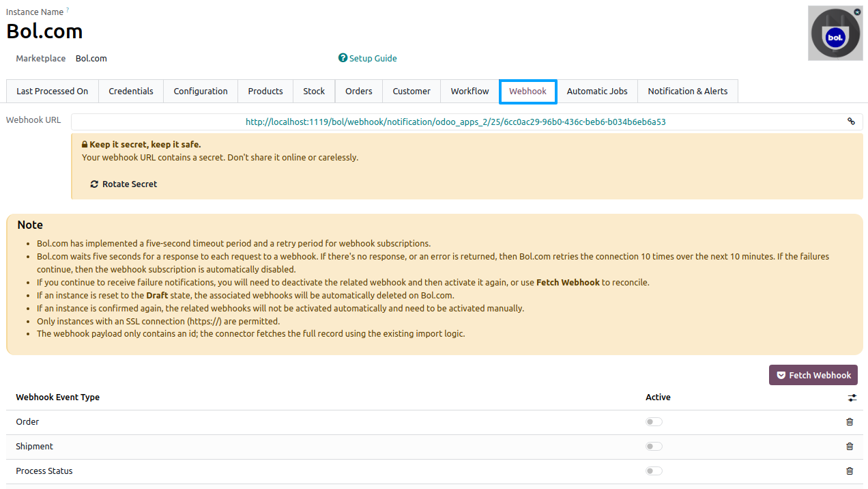Open the Workflow tab
The image size is (868, 489).
(470, 92)
